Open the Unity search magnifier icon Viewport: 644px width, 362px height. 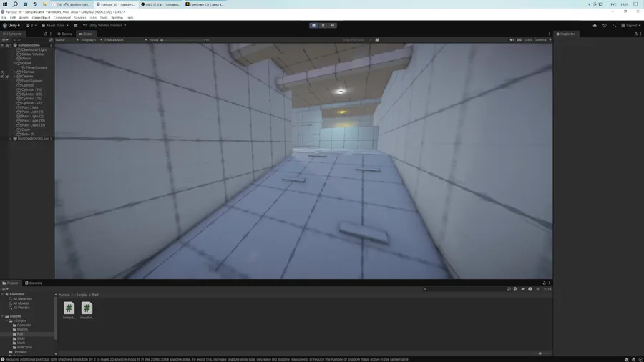point(615,26)
